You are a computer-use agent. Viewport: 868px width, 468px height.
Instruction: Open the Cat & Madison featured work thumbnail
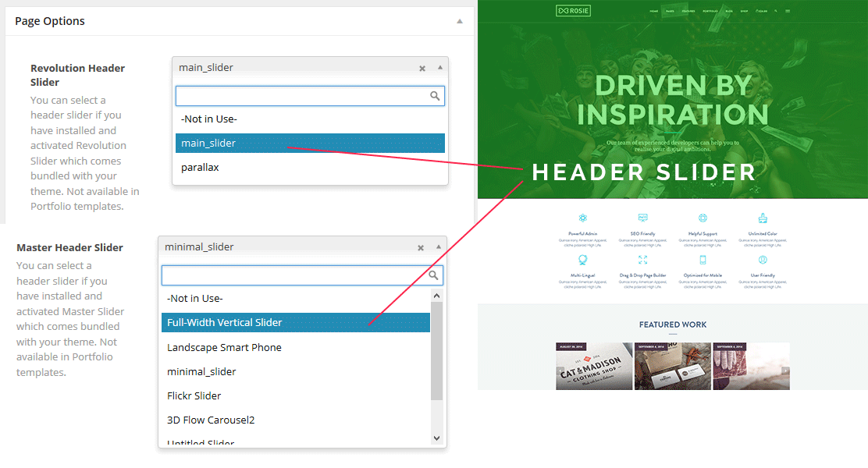pos(594,366)
